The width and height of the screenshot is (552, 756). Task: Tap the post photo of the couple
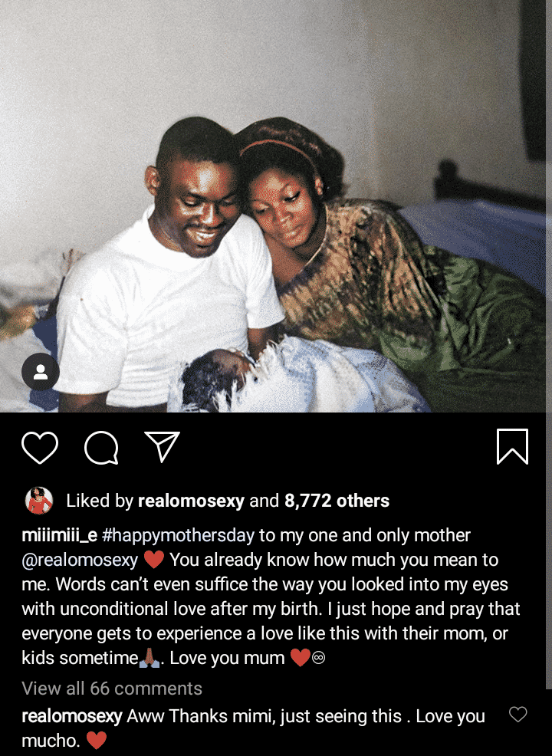click(x=276, y=206)
